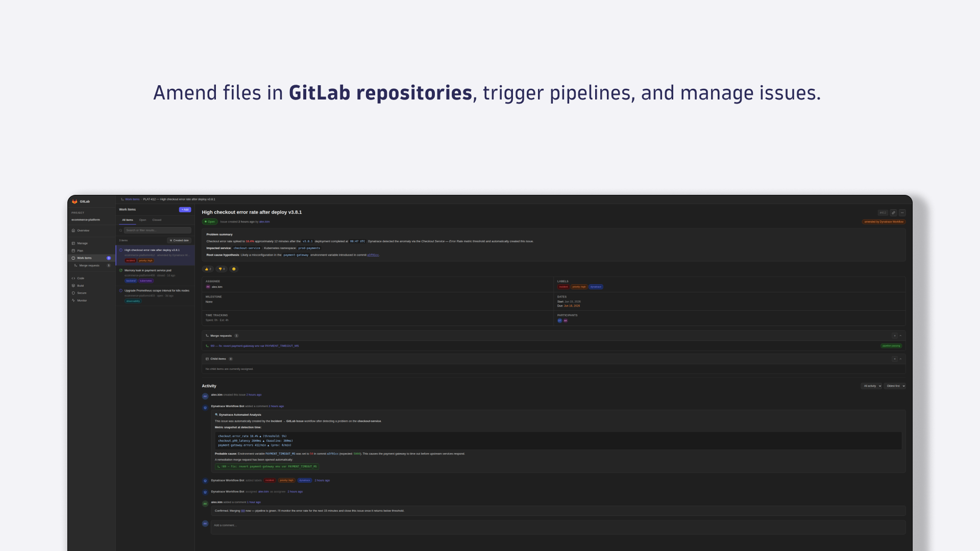Click alex.kim assignee link in activity
The image size is (980, 551).
tap(263, 492)
